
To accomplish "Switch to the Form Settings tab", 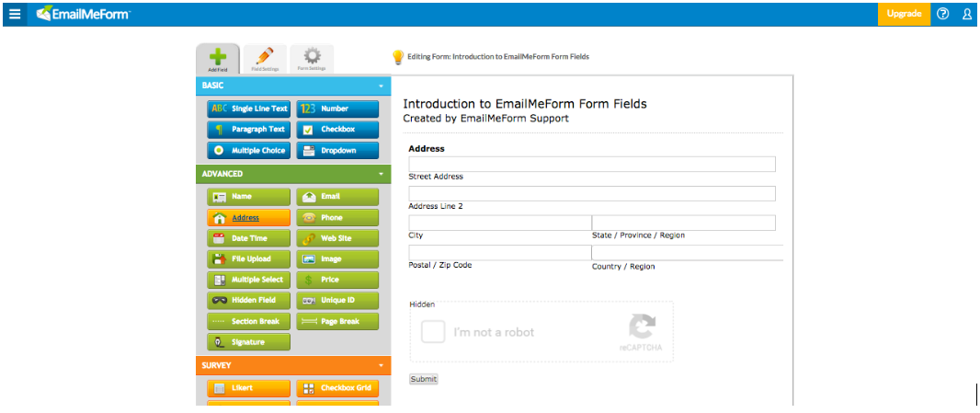I will 312,59.
